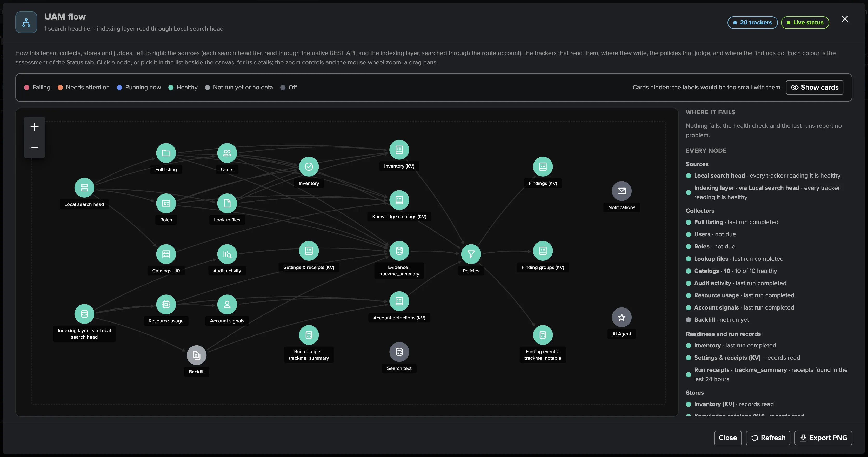Image resolution: width=868 pixels, height=457 pixels.
Task: Click the Live status pill
Action: coord(805,23)
